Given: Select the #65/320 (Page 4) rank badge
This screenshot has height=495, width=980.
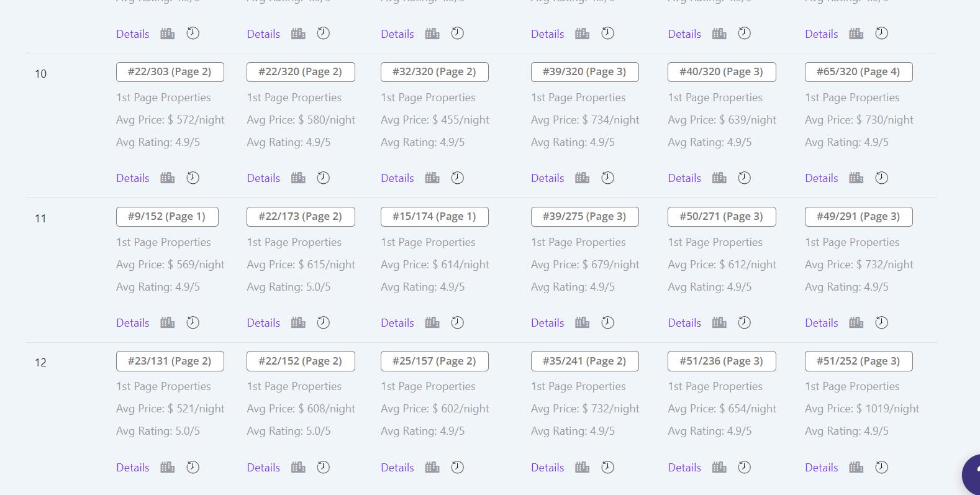Looking at the screenshot, I should click(859, 72).
